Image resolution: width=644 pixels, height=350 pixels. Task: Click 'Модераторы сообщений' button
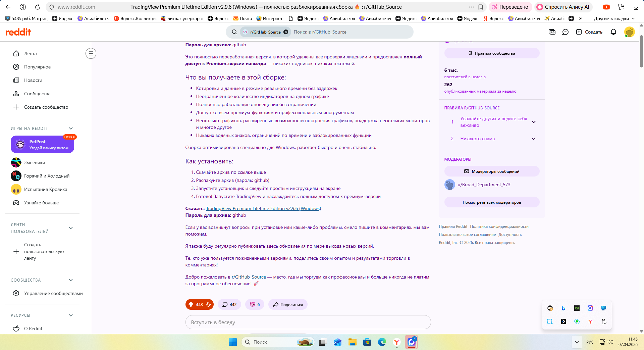[492, 171]
